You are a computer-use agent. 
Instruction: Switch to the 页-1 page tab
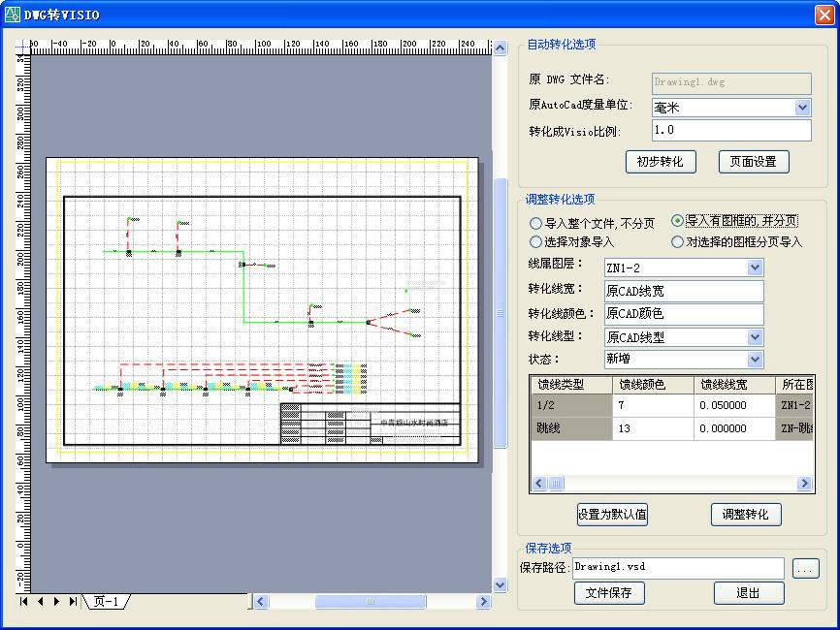[x=106, y=602]
